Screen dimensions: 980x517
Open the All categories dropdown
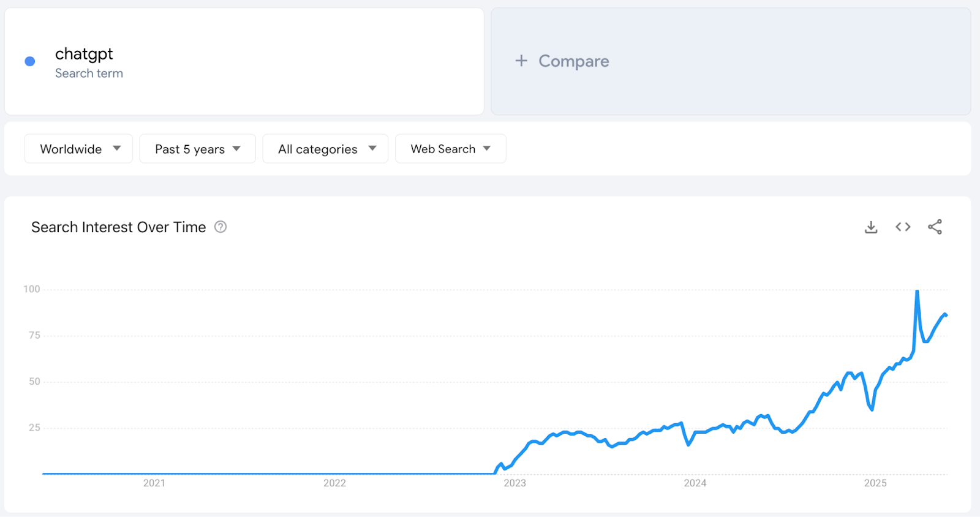coord(325,148)
